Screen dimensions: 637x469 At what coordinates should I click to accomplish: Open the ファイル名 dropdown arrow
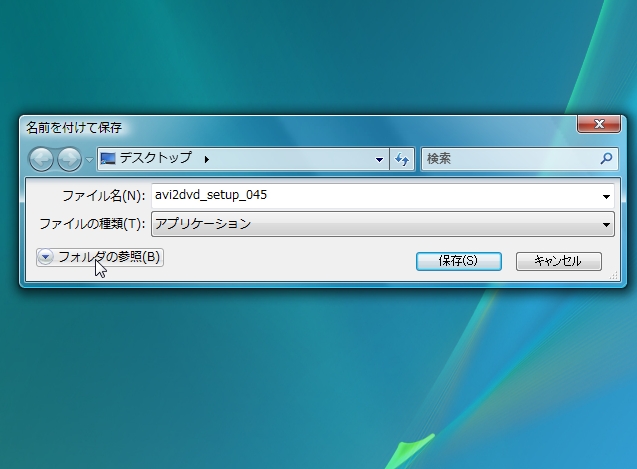[x=606, y=197]
